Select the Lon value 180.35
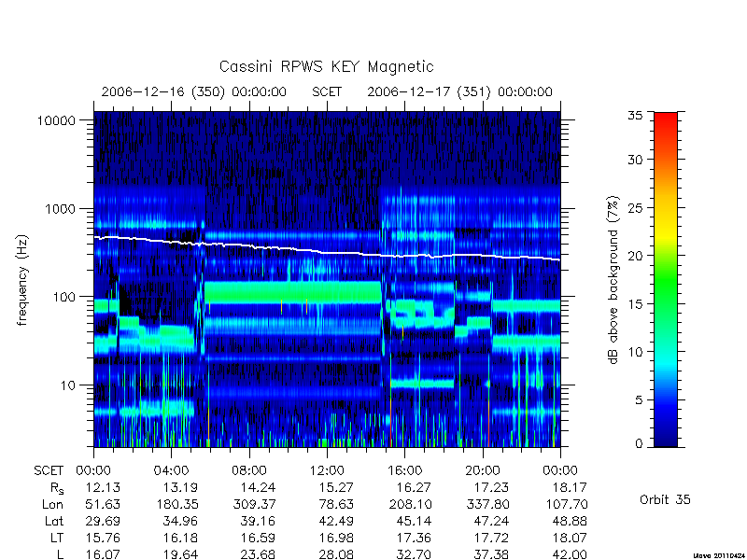Screen dimensions: 747x560 pyautogui.click(x=176, y=504)
